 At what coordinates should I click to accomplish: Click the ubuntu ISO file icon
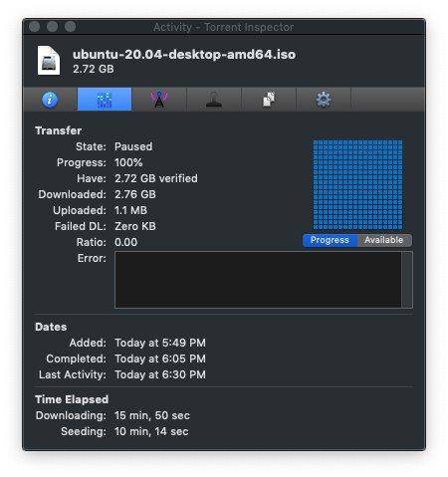(49, 61)
